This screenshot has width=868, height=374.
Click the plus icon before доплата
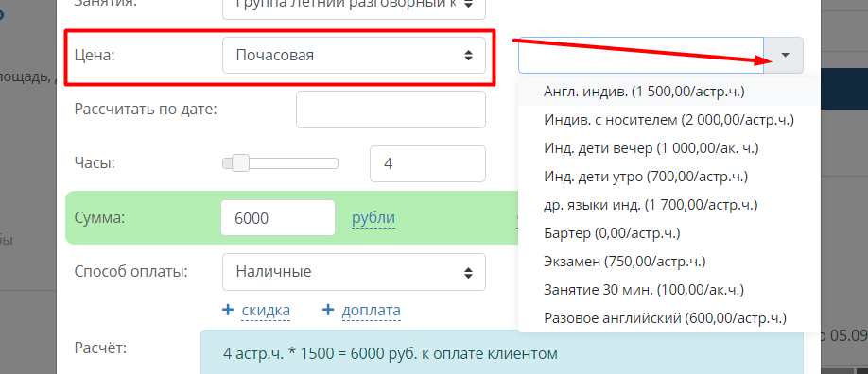coord(328,310)
